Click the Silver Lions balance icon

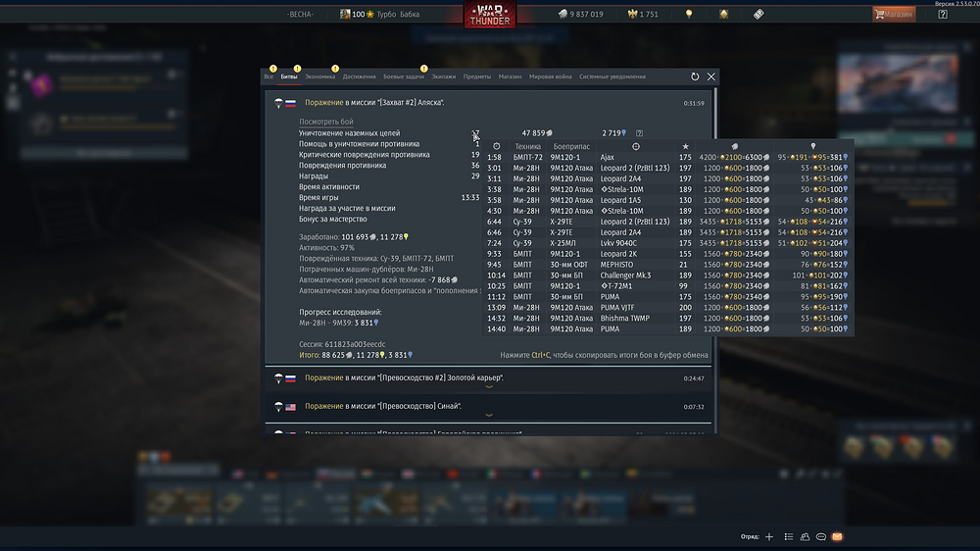coord(563,15)
